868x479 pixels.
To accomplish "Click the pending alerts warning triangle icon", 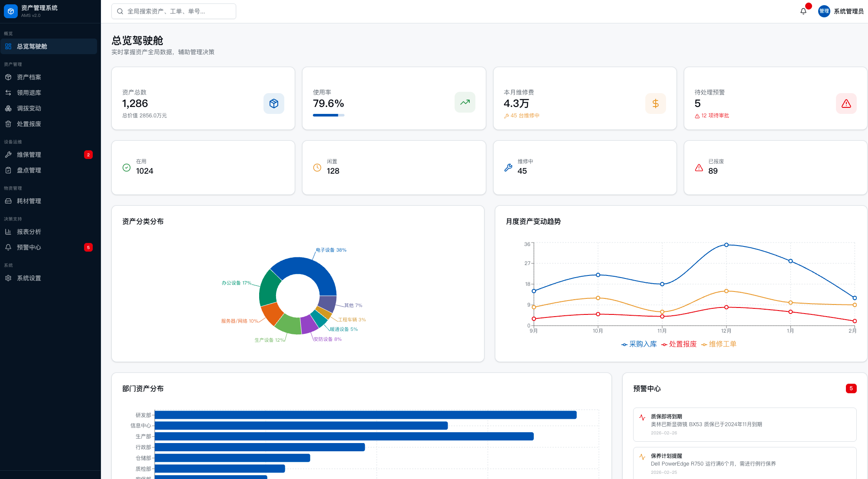I will [846, 104].
